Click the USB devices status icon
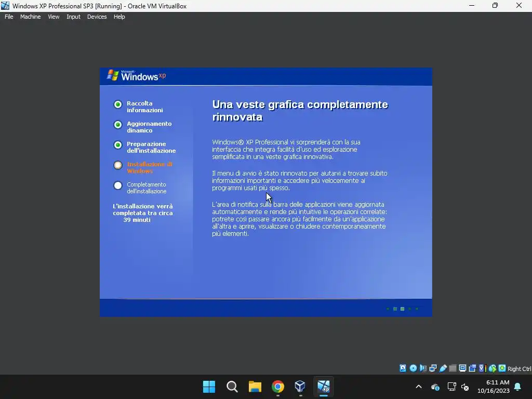 click(x=443, y=368)
